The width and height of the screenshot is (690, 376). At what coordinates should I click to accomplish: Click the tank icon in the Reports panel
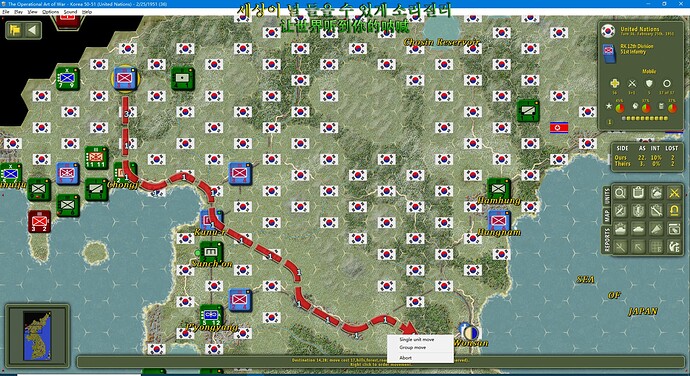point(638,229)
